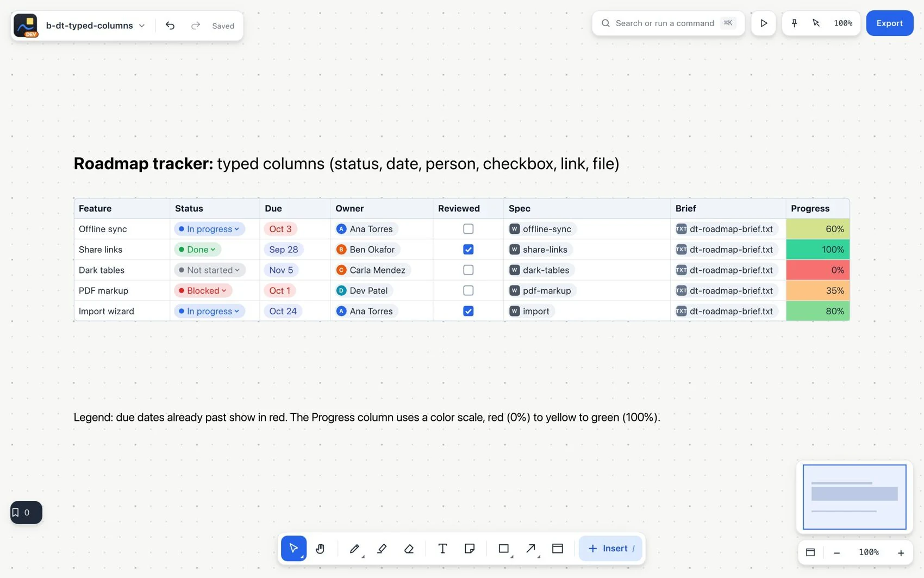Viewport: 924px width, 578px height.
Task: Click the minimap viewport thumbnail
Action: 854,497
